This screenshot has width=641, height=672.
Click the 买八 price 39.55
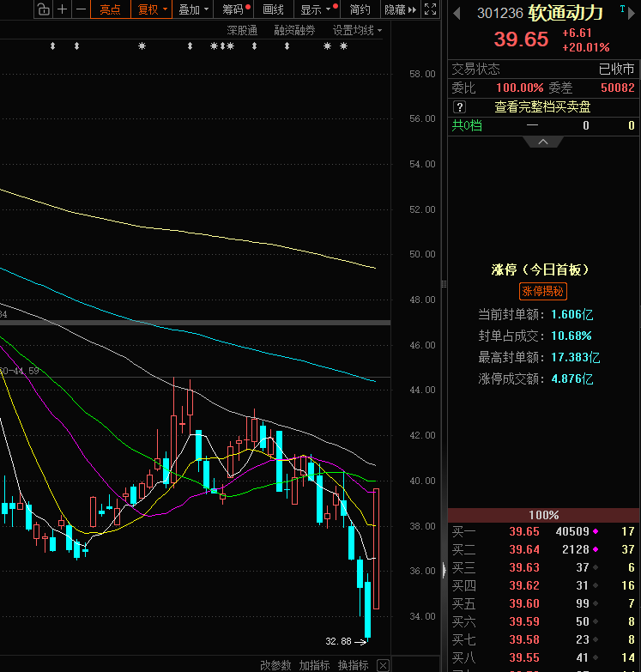coord(524,657)
